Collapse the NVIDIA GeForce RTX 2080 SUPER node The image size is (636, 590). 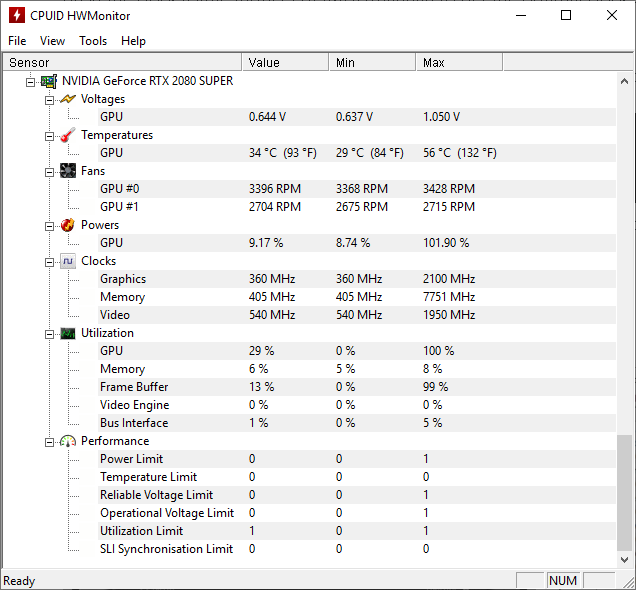[x=30, y=82]
